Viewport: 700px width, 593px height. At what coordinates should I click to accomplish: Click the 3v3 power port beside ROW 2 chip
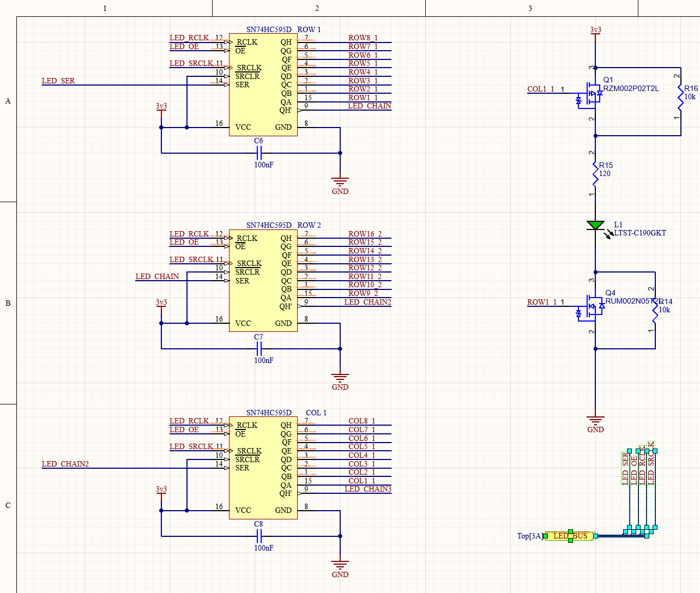tap(161, 304)
